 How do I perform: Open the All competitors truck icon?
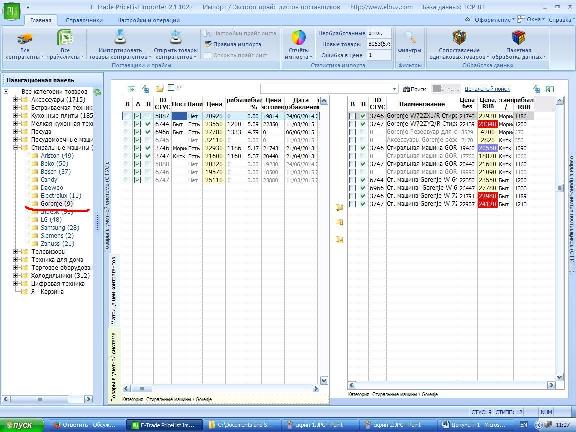coord(25,38)
